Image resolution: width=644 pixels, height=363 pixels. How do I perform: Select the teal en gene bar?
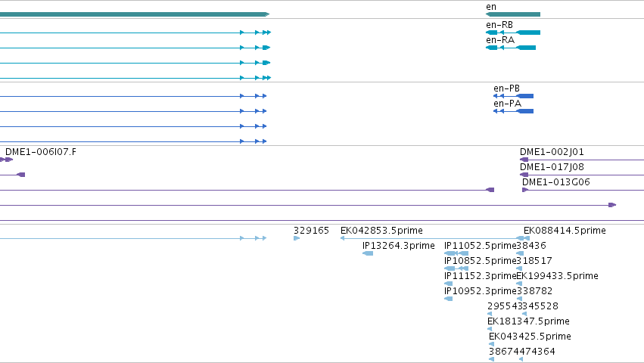[513, 14]
